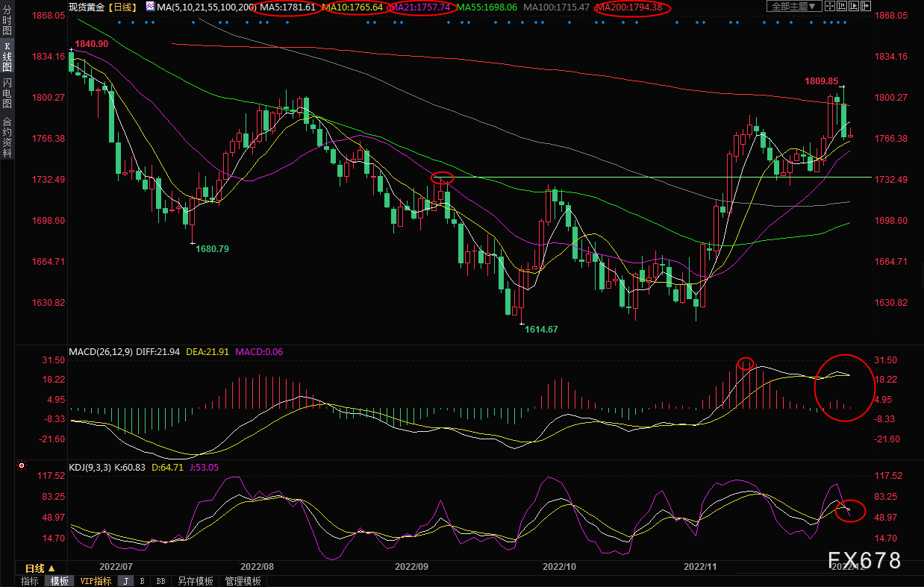Viewport: 924px width, 587px height.
Task: Click the crosshair cursor icon
Action: pyautogui.click(x=830, y=6)
